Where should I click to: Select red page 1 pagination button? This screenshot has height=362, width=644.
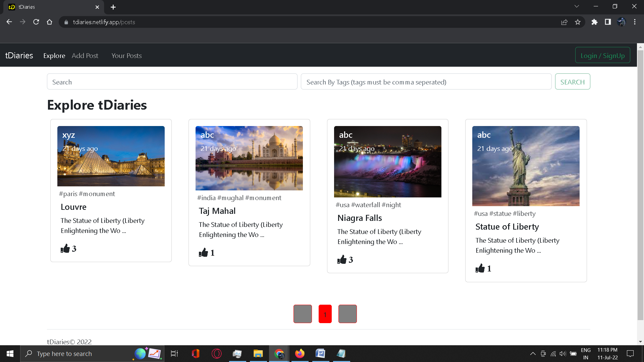click(x=325, y=314)
